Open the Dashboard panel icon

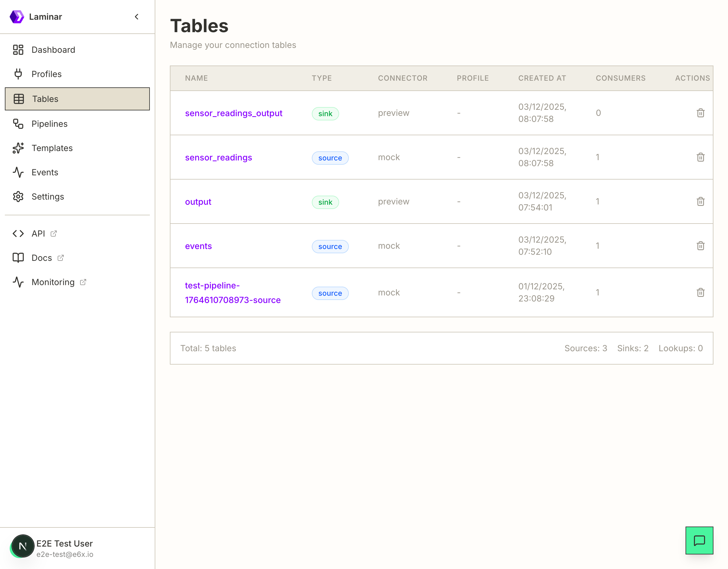point(18,49)
